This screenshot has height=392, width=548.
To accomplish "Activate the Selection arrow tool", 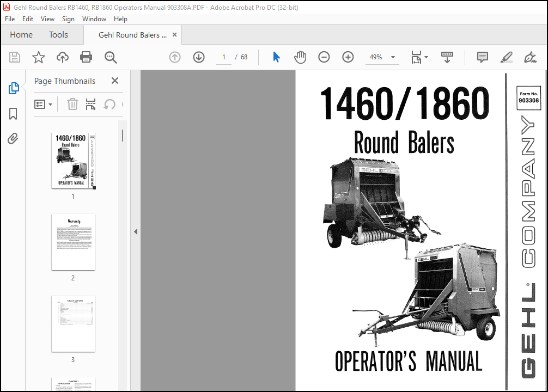I will click(276, 57).
